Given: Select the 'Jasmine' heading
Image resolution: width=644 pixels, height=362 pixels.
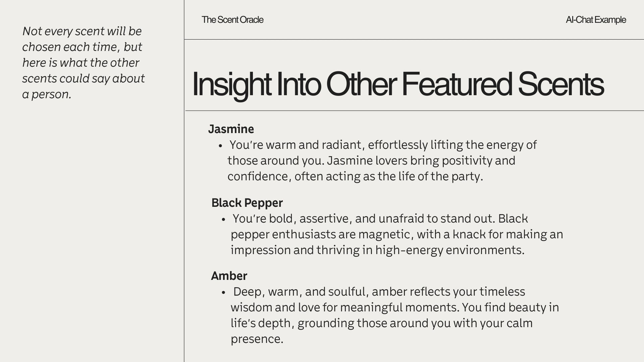Looking at the screenshot, I should pos(231,129).
